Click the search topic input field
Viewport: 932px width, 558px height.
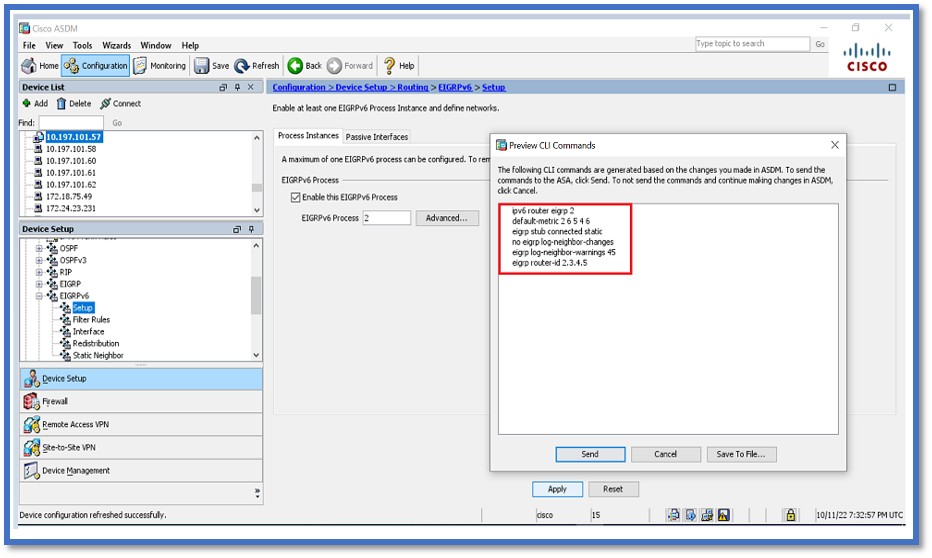(752, 44)
